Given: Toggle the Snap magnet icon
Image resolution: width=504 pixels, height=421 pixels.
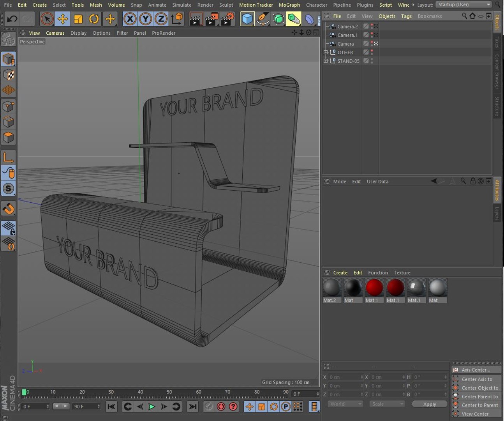Looking at the screenshot, I should tap(9, 209).
